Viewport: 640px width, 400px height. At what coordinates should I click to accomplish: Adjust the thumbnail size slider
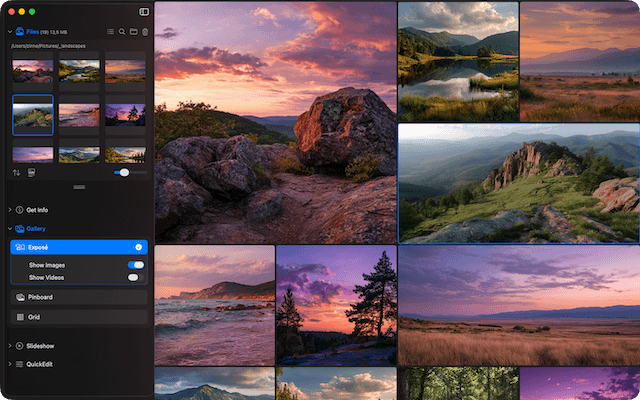[x=123, y=172]
